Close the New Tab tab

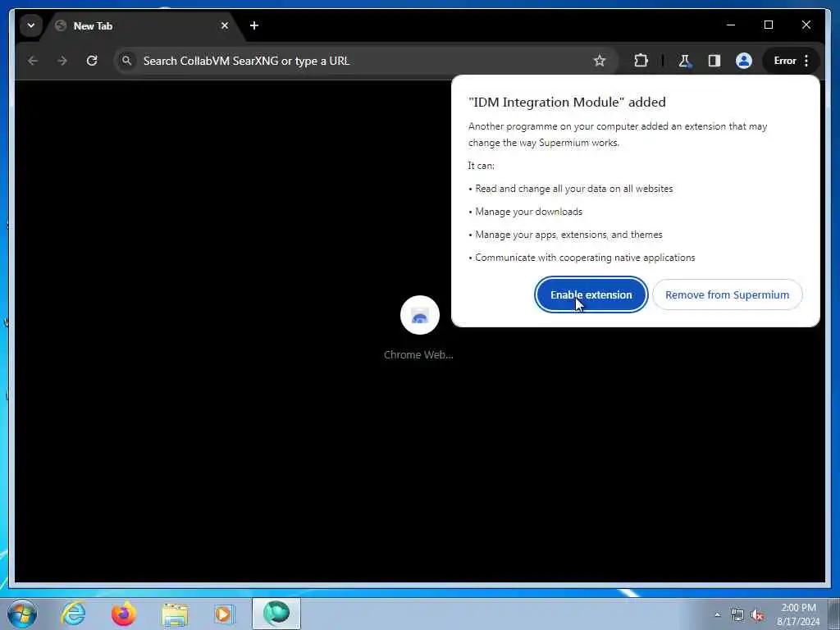(225, 25)
